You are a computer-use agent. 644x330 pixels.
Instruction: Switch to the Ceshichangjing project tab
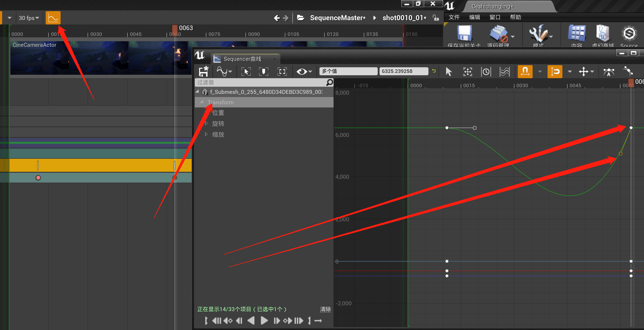click(x=492, y=6)
